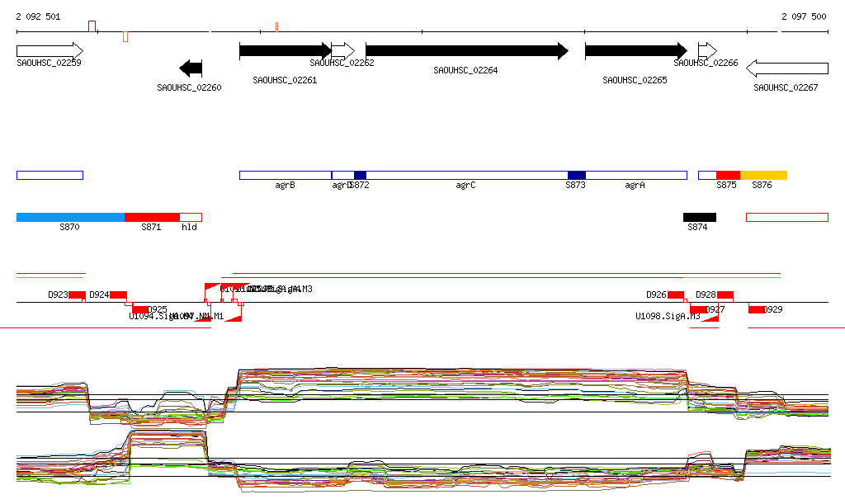Click the D929 red marker

[x=756, y=309]
